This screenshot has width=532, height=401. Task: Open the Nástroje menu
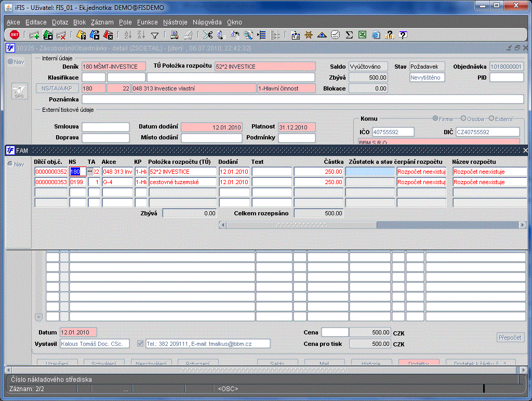175,22
